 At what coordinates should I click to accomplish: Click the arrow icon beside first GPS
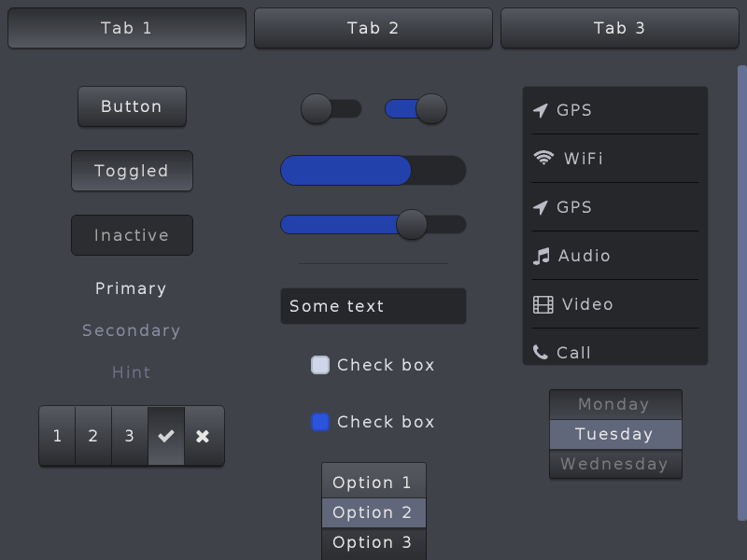tap(541, 110)
